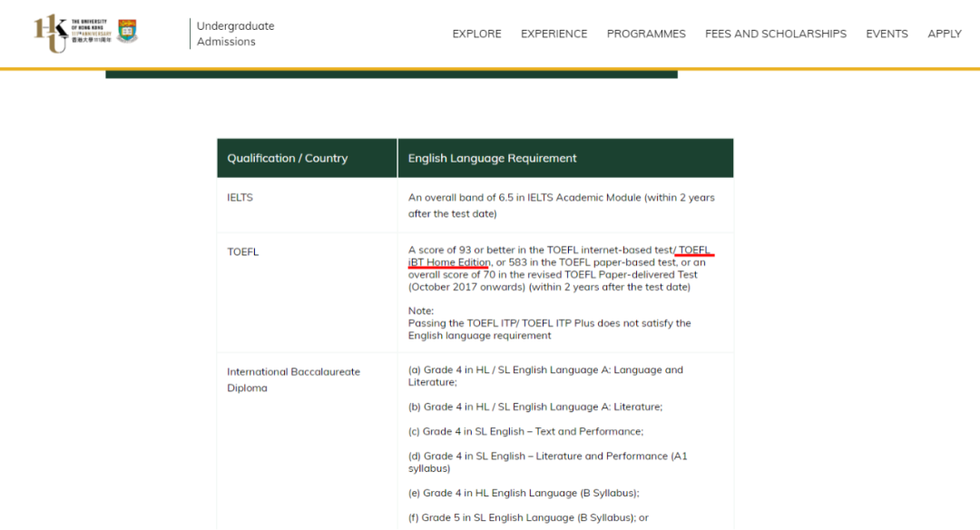Open the EXPLORE menu

pyautogui.click(x=477, y=34)
